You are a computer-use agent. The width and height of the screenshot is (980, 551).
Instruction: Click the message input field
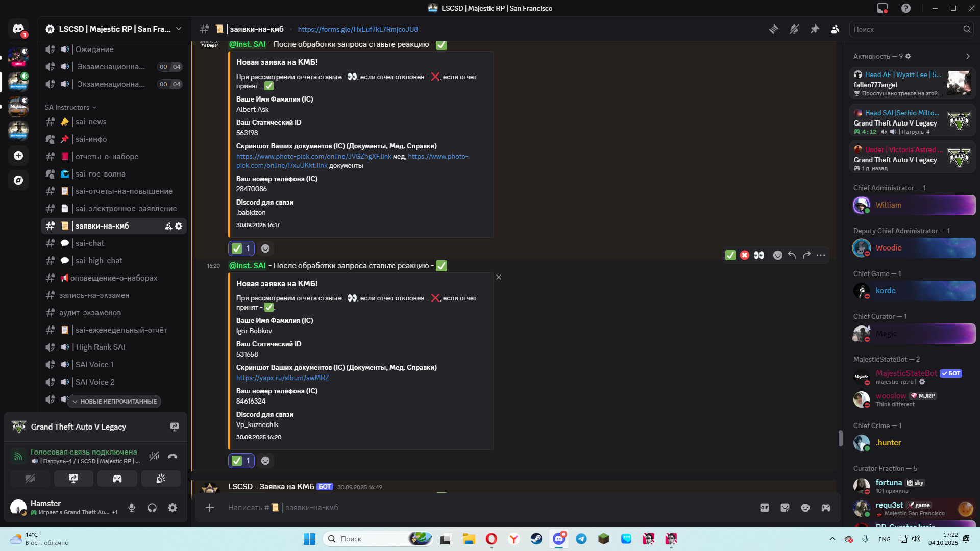459,508
